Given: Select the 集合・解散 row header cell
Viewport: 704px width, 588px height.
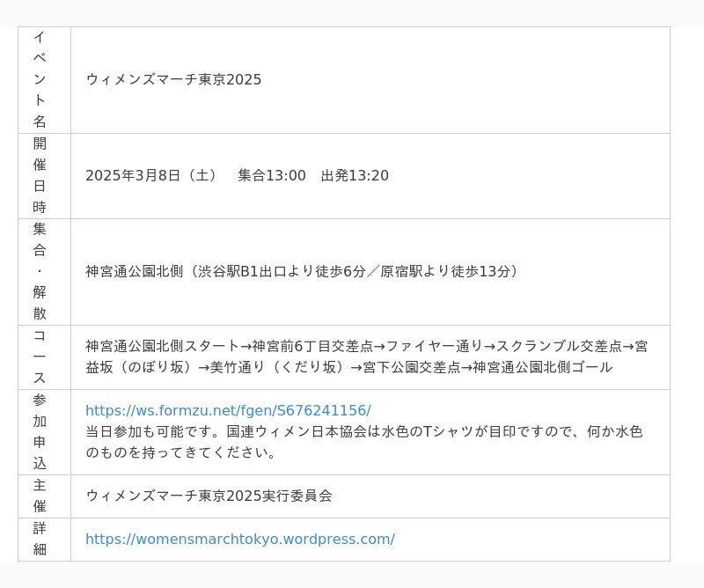Looking at the screenshot, I should (40, 271).
